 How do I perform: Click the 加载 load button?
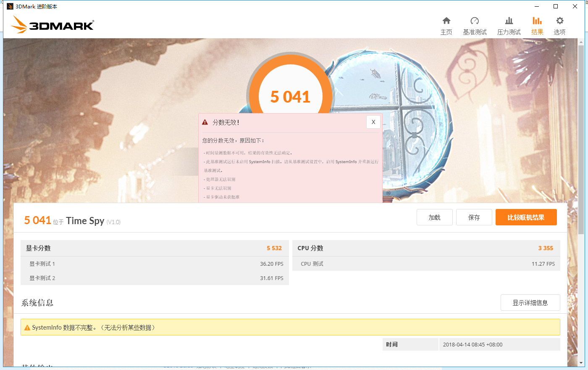pyautogui.click(x=435, y=217)
